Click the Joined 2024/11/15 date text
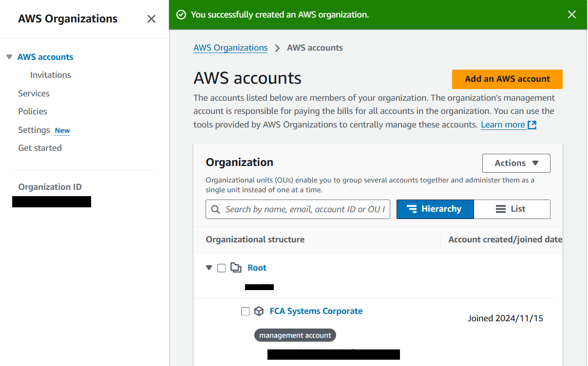 click(505, 318)
